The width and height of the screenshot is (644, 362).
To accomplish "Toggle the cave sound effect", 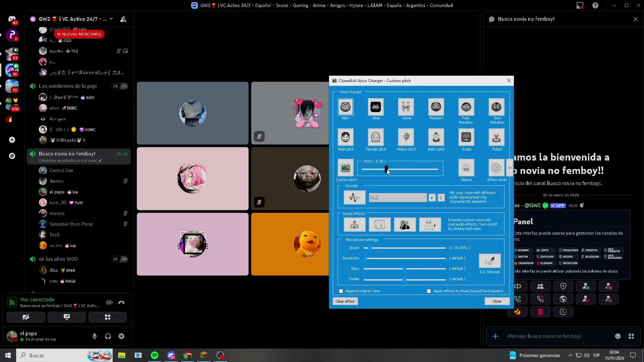I will pyautogui.click(x=379, y=224).
